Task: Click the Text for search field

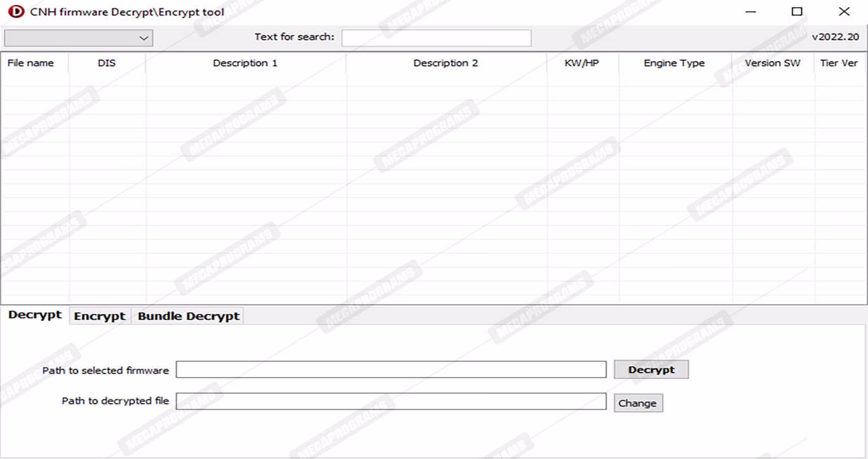Action: coord(436,38)
